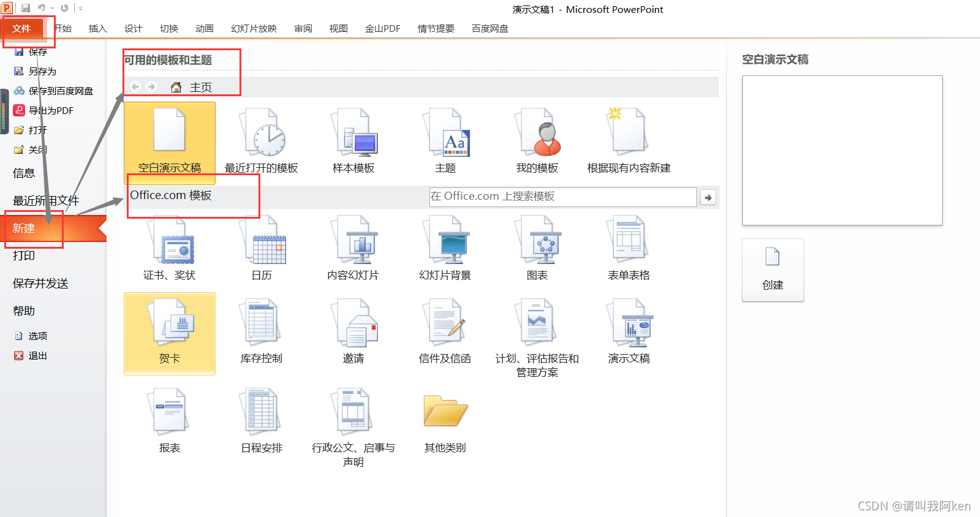Click the save icon in quick access toolbar
The width and height of the screenshot is (980, 517).
[x=26, y=8]
